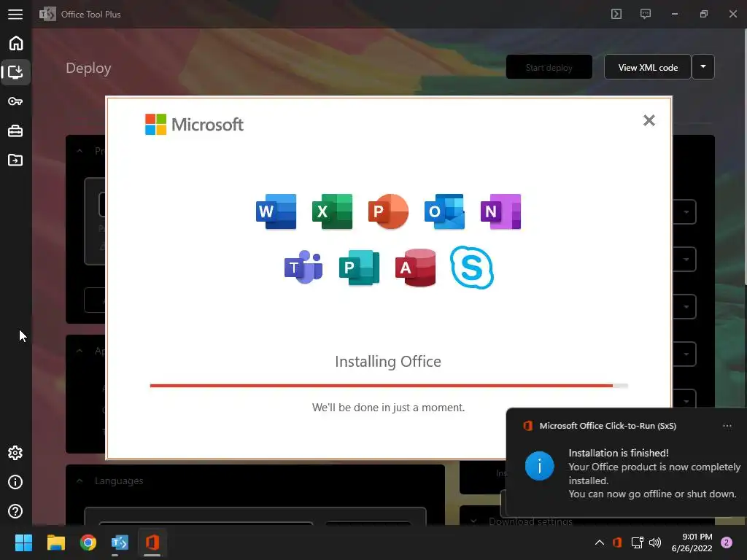
Task: Expand the Download settings section
Action: pyautogui.click(x=473, y=521)
